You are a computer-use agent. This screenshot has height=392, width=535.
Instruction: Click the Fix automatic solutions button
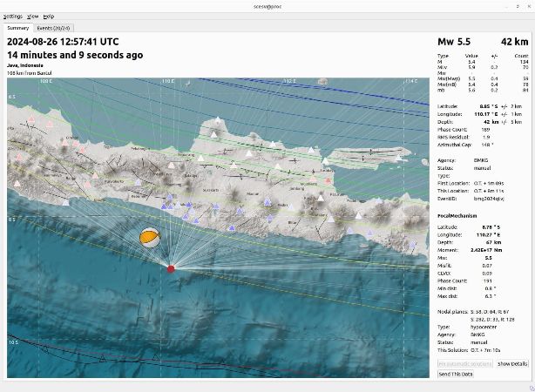pyautogui.click(x=464, y=363)
